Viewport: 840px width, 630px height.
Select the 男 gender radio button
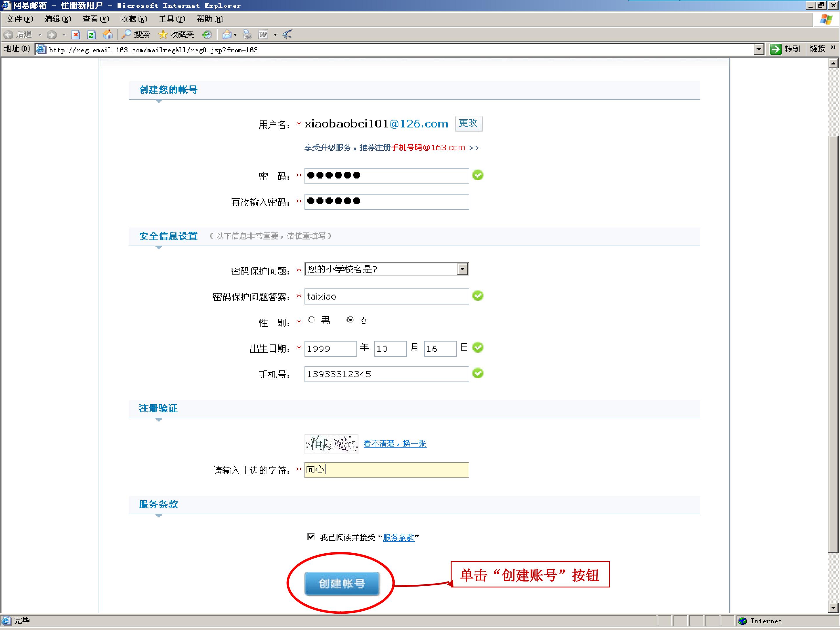[x=311, y=320]
